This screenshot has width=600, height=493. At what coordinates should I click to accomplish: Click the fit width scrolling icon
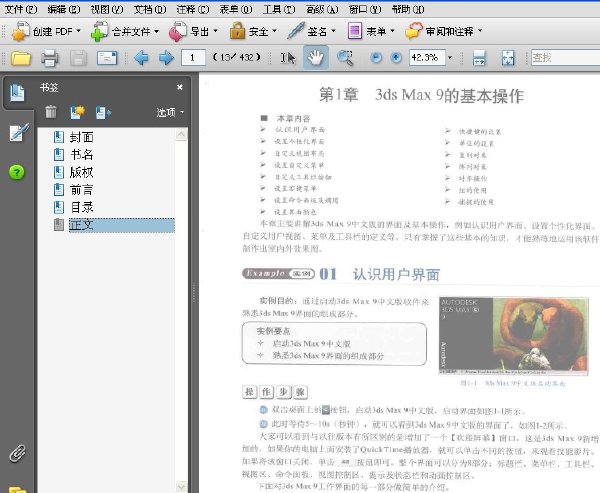click(x=479, y=58)
